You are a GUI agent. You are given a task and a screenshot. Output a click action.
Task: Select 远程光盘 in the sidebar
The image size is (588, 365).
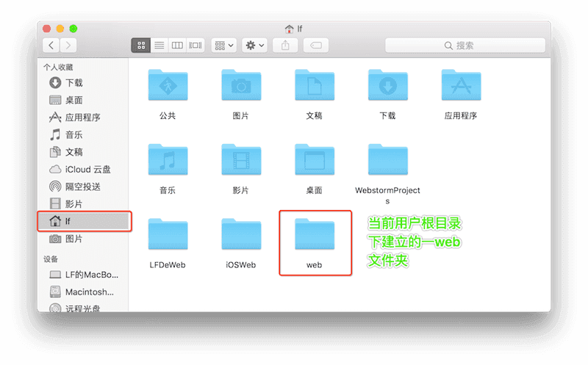(x=82, y=308)
